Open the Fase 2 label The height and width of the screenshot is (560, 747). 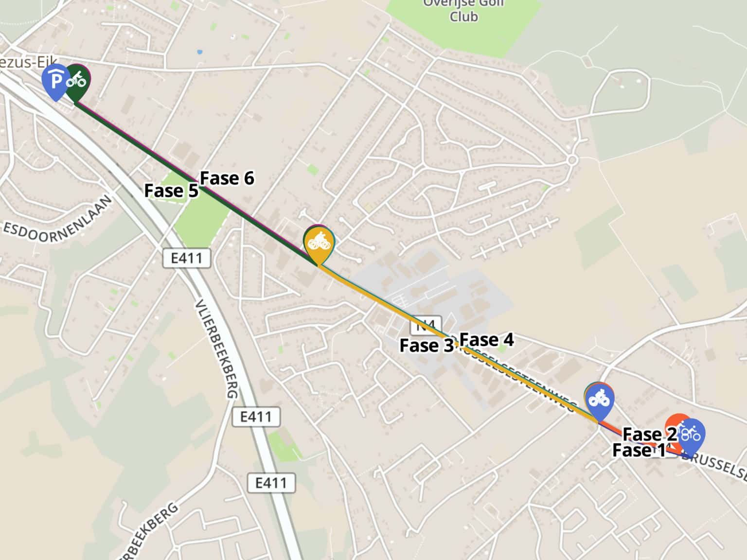pos(649,434)
